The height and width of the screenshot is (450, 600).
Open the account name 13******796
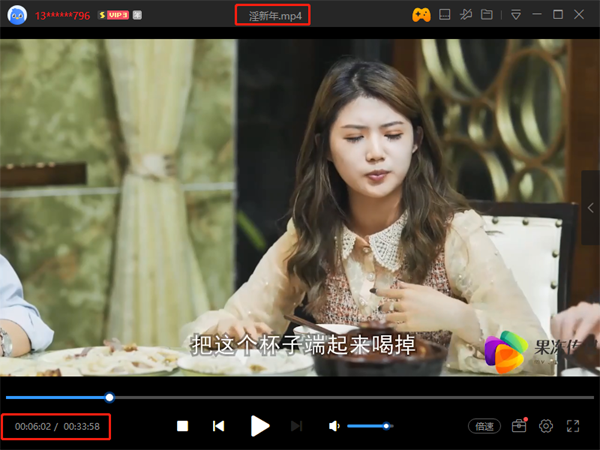[62, 15]
